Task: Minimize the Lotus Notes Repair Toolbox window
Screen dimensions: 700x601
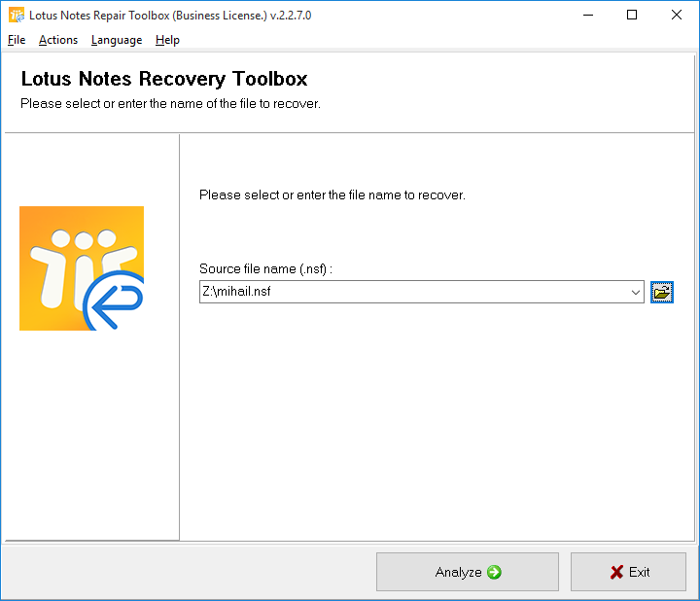Action: (588, 16)
